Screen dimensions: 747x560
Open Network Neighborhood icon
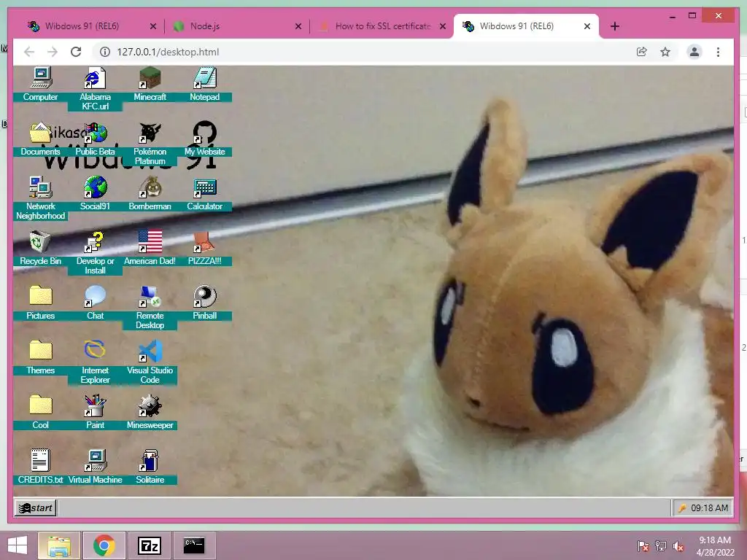pos(41,198)
